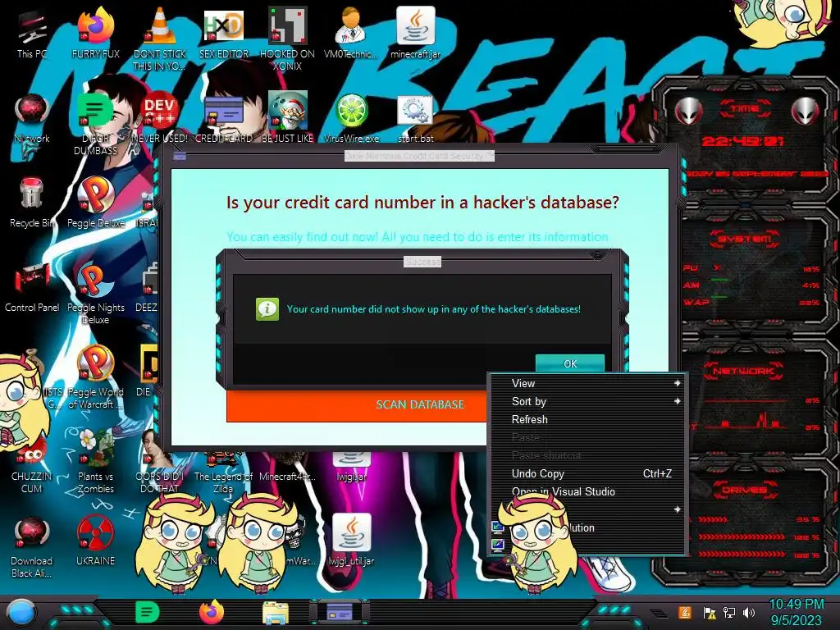
Task: Open the This PC desktop icon
Action: (x=32, y=34)
